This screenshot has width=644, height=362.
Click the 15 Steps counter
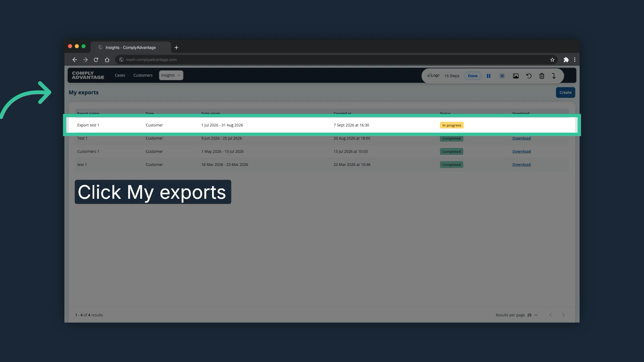click(x=452, y=76)
